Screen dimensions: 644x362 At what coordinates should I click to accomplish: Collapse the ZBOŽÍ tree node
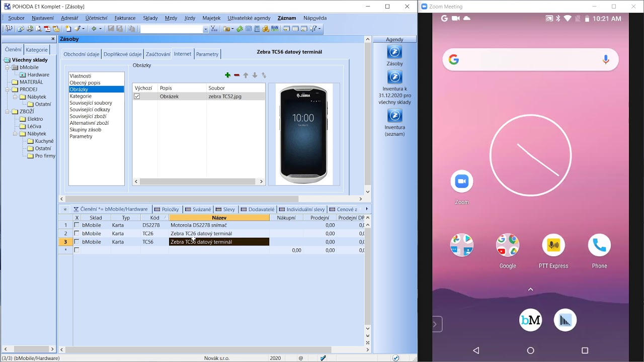click(x=8, y=112)
